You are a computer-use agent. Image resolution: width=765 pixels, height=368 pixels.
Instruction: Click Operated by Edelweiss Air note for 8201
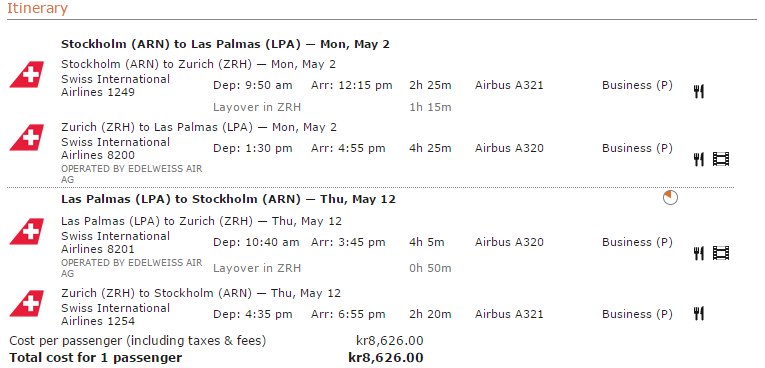click(132, 268)
